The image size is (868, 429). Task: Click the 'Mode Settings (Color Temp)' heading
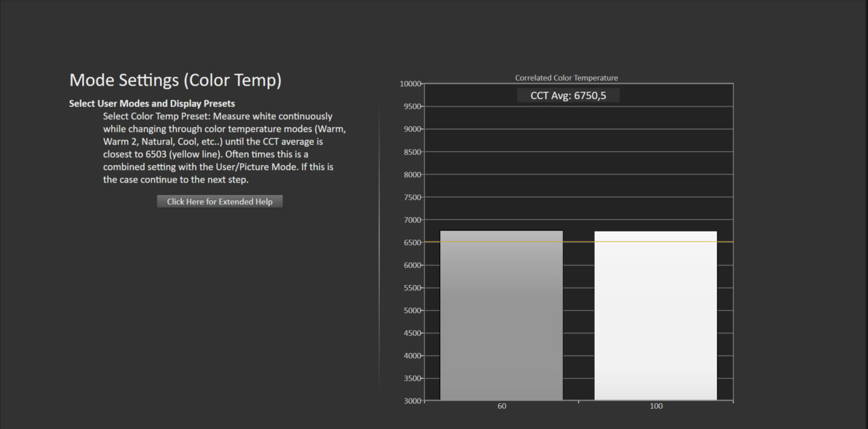click(175, 80)
